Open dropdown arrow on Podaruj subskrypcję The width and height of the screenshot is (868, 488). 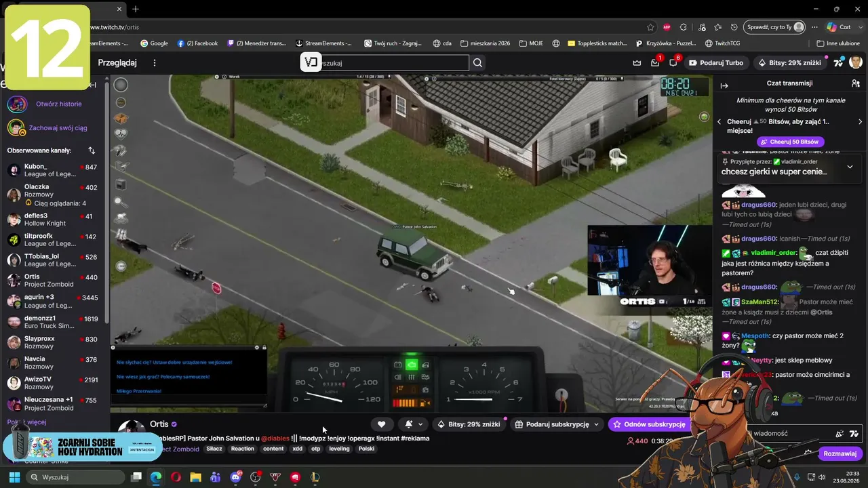pos(597,424)
